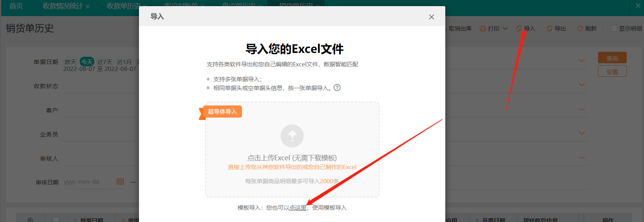Expand the 收款状态 dropdown chevron
Screen dimensions: 644x222
[x=582, y=85]
